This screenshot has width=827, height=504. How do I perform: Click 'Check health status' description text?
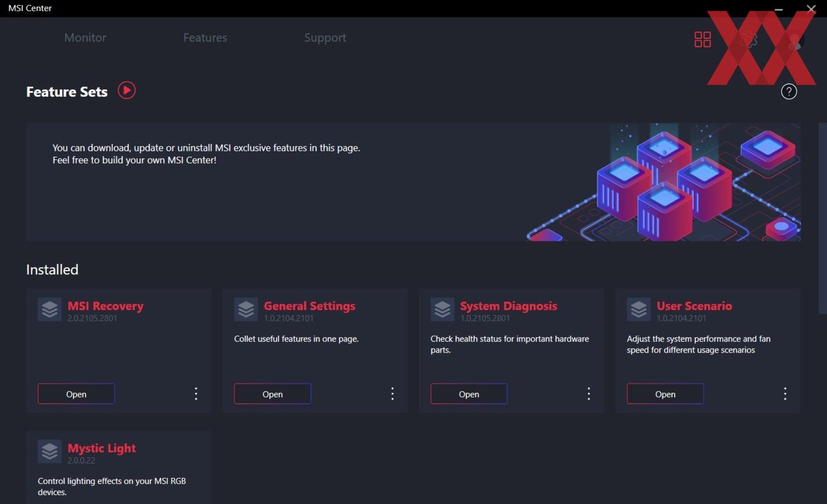pos(510,344)
